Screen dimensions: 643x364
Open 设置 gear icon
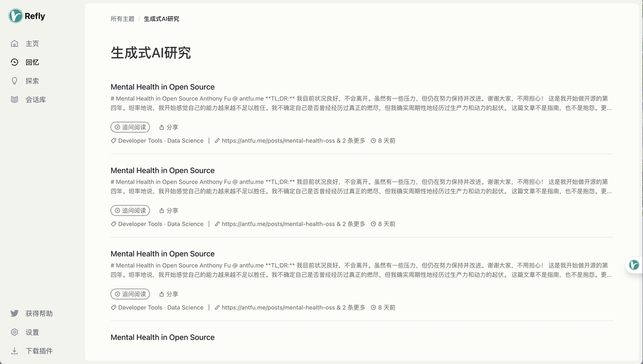click(x=14, y=332)
